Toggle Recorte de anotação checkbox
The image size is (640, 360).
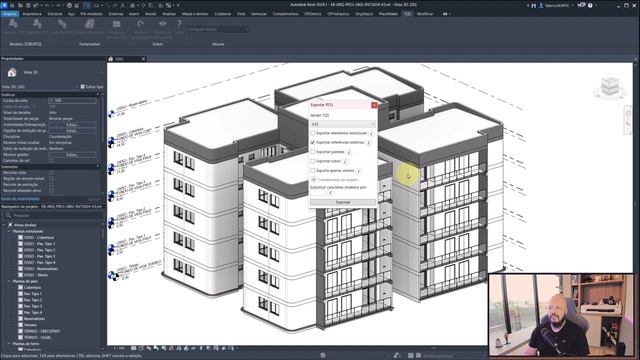coord(51,184)
